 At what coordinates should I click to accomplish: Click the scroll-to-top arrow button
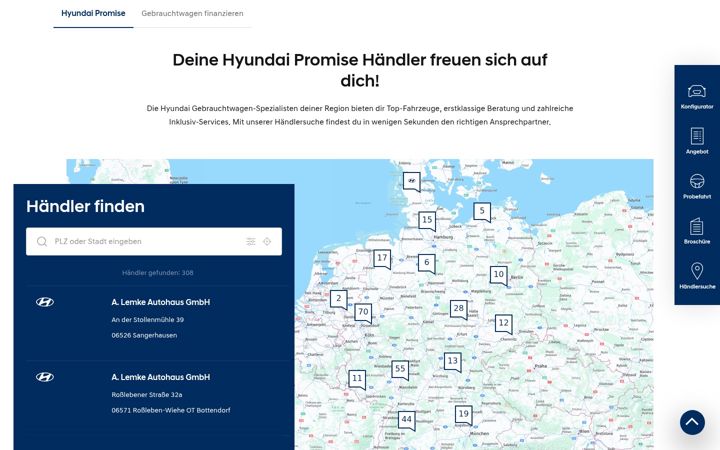[692, 422]
